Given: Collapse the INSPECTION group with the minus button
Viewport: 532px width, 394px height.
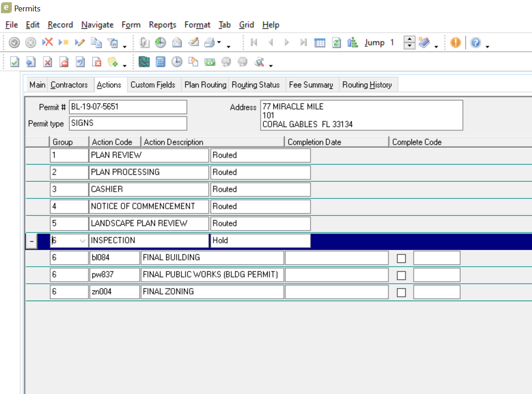Looking at the screenshot, I should [x=31, y=241].
